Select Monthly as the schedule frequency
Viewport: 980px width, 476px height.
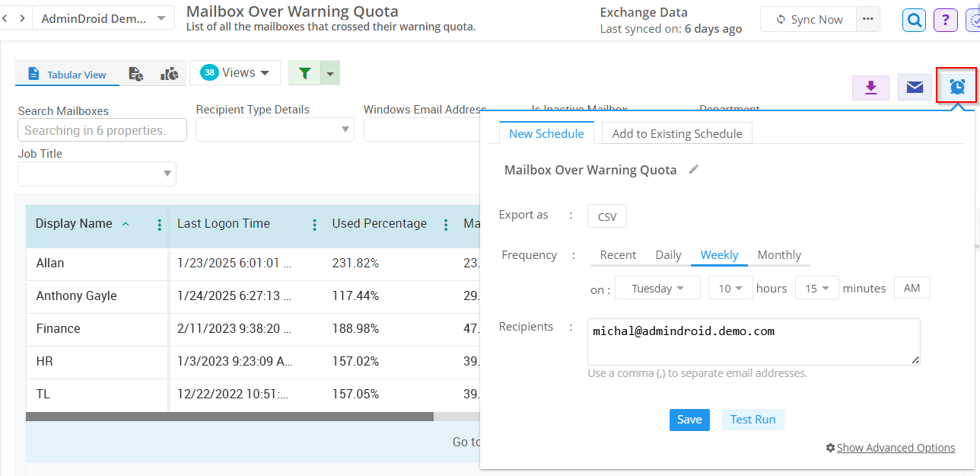[779, 254]
